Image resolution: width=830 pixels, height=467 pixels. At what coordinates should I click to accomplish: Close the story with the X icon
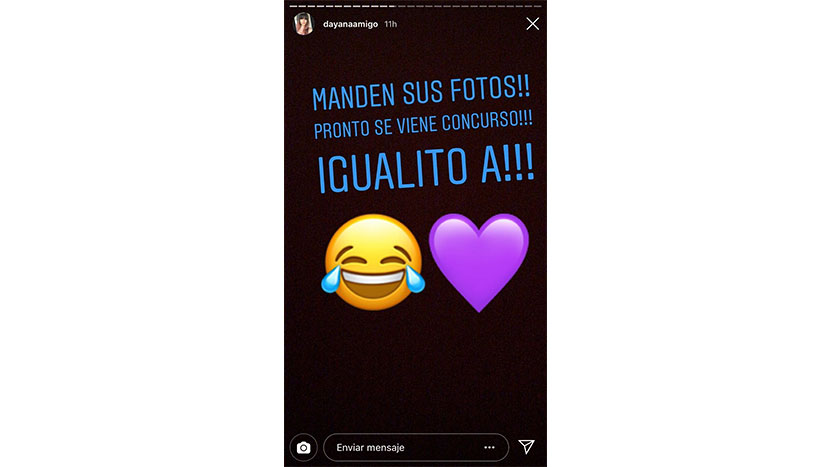[x=533, y=24]
